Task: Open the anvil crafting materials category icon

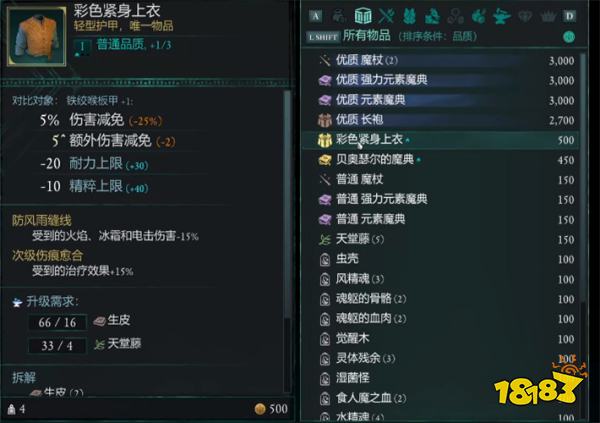Action: pos(501,16)
